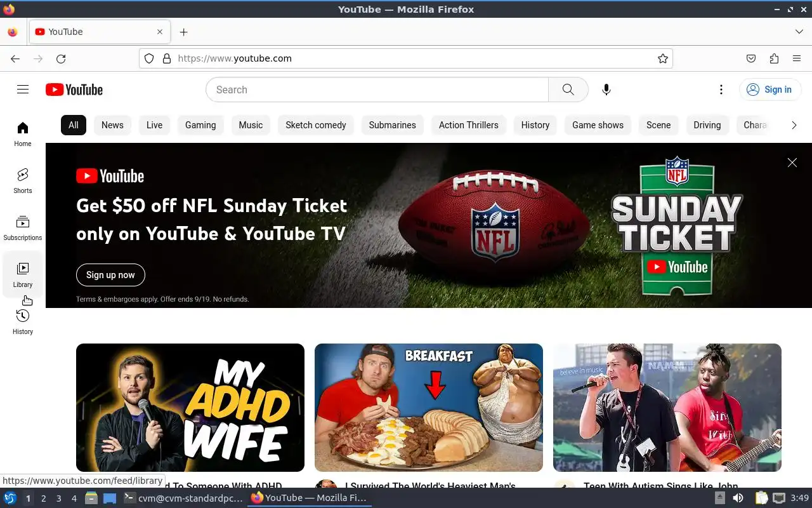Select the Live category chip
This screenshot has height=508, width=812.
[154, 125]
